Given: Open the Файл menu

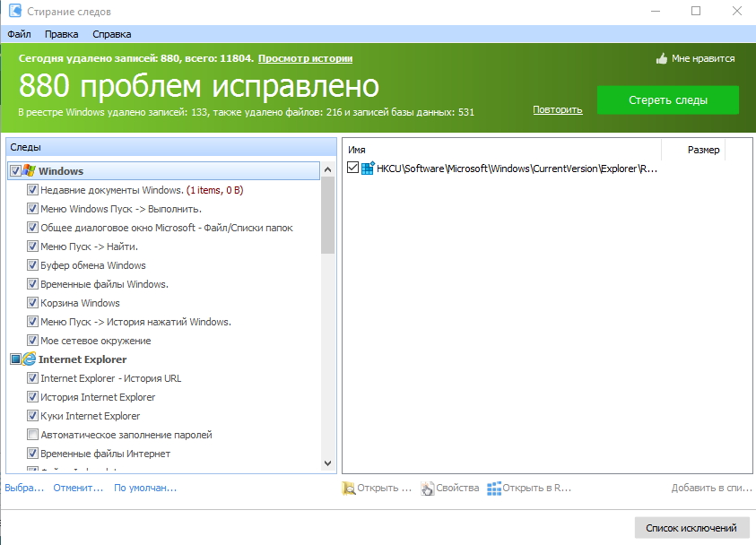Looking at the screenshot, I should click(x=20, y=34).
